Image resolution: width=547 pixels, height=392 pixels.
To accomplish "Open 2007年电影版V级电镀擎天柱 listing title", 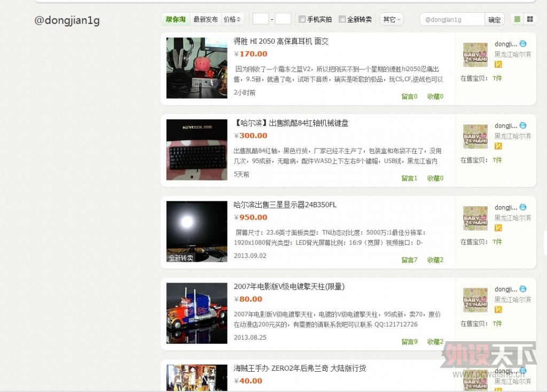I will [289, 286].
